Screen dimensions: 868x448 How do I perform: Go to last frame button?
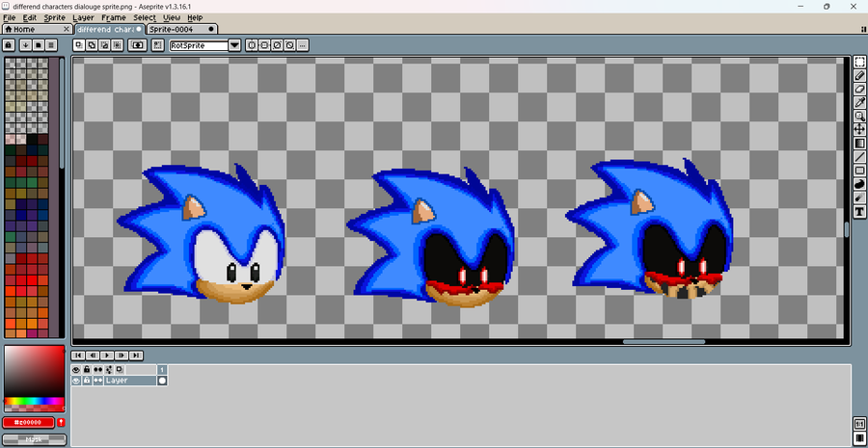(136, 356)
